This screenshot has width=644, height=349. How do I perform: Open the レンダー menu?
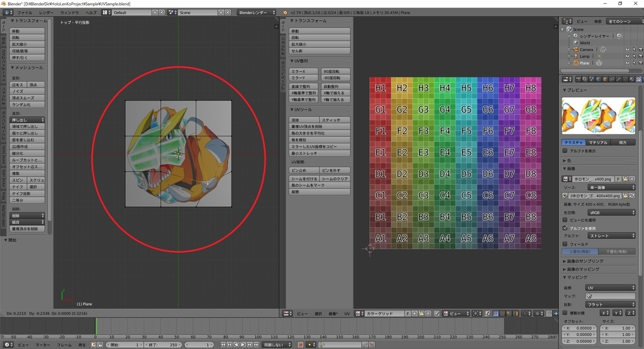pos(46,13)
